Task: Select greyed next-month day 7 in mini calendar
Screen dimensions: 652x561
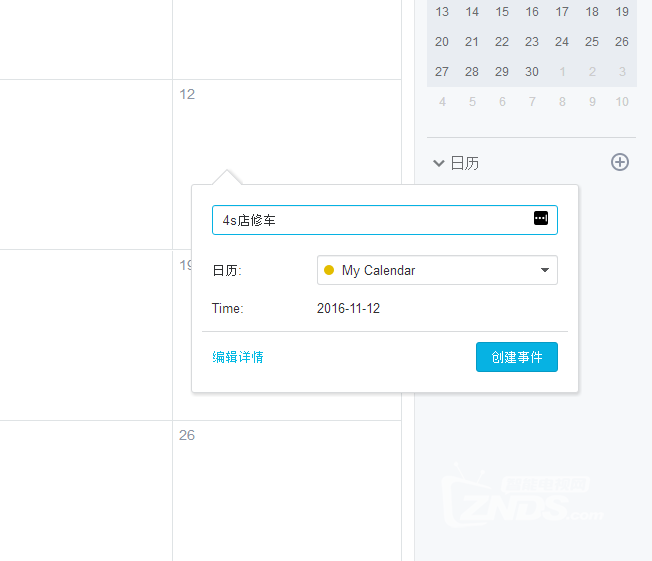Action: click(x=532, y=101)
